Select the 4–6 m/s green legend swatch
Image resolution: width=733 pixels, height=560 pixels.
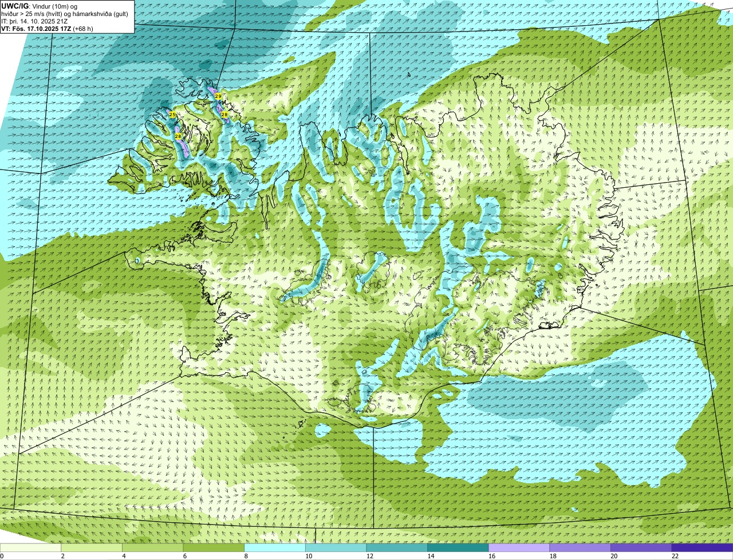click(x=152, y=547)
